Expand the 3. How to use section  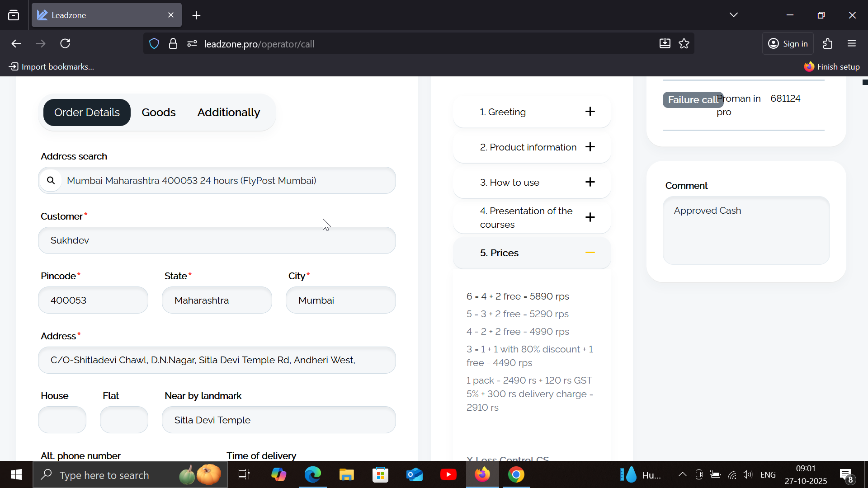pos(590,182)
